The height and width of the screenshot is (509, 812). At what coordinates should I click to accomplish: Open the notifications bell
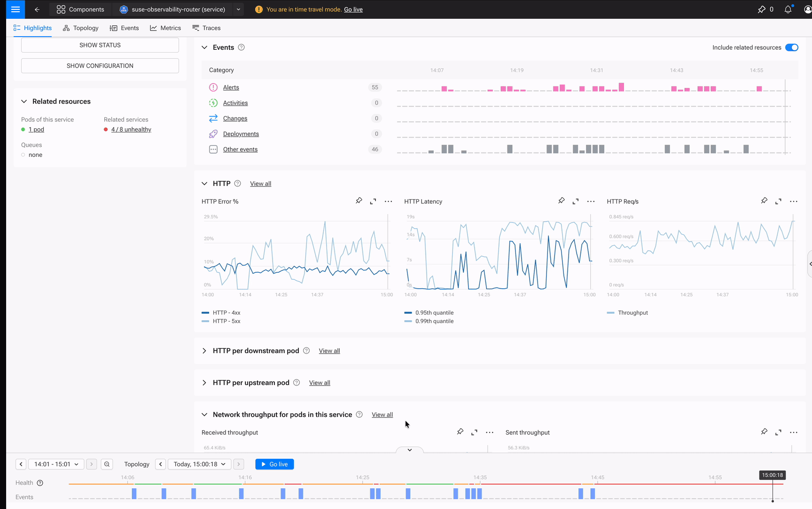788,9
